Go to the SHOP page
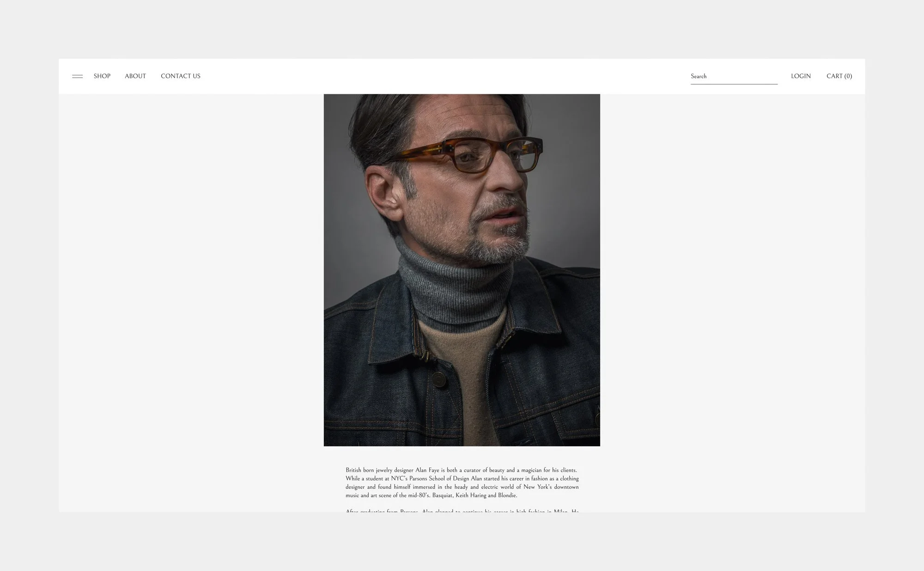 [102, 76]
